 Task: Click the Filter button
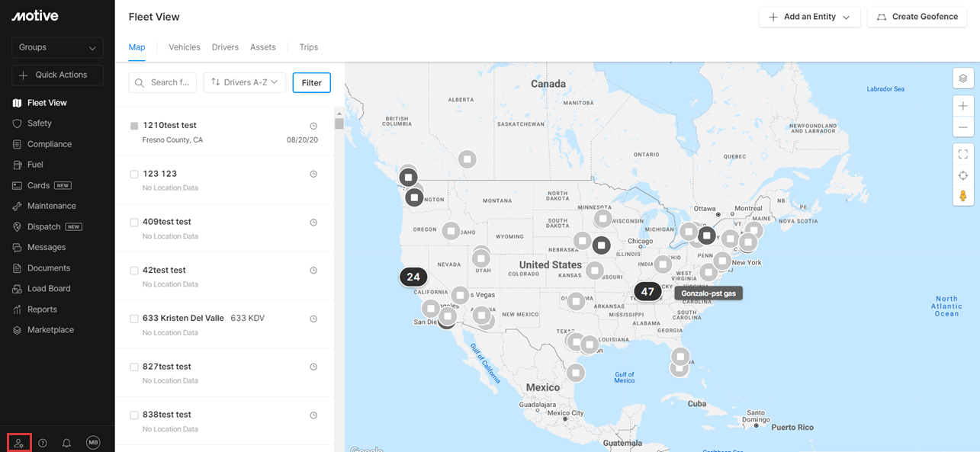(x=312, y=82)
